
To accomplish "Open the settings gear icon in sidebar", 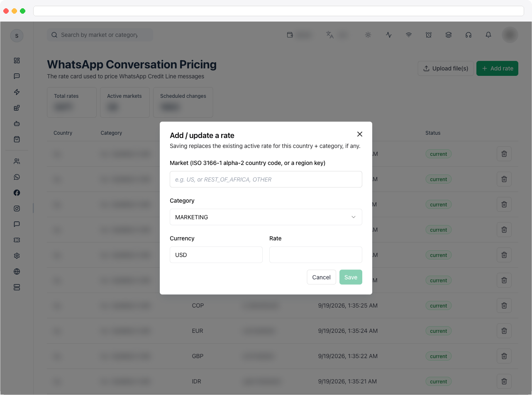I will click(17, 256).
